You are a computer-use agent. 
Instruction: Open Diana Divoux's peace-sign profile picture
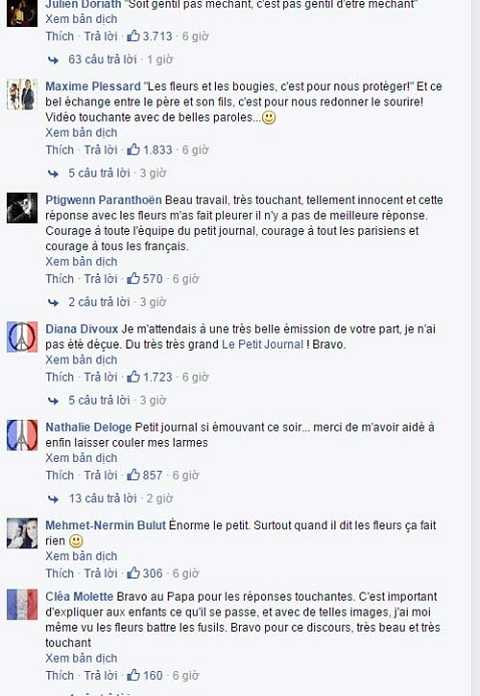22,337
